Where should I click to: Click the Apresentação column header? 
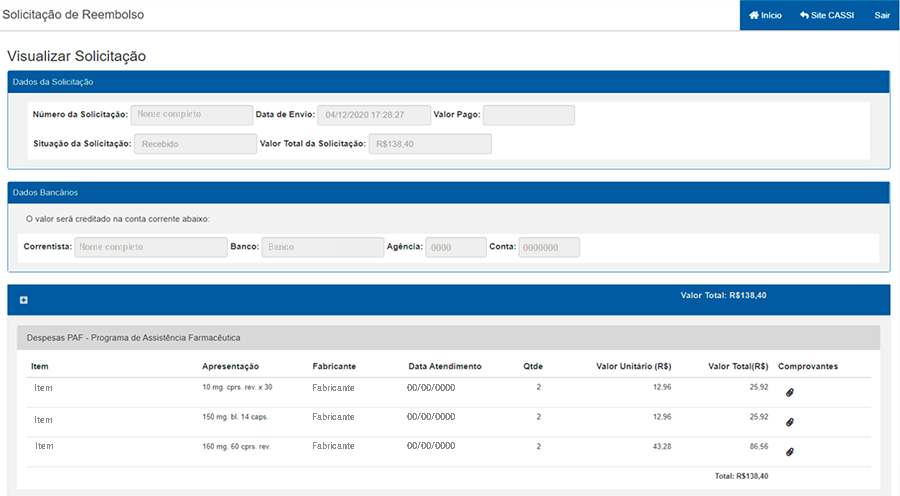230,366
